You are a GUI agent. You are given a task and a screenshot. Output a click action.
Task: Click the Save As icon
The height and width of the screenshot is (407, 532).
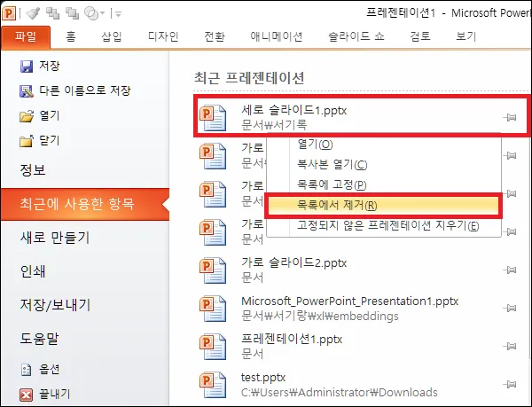[27, 91]
